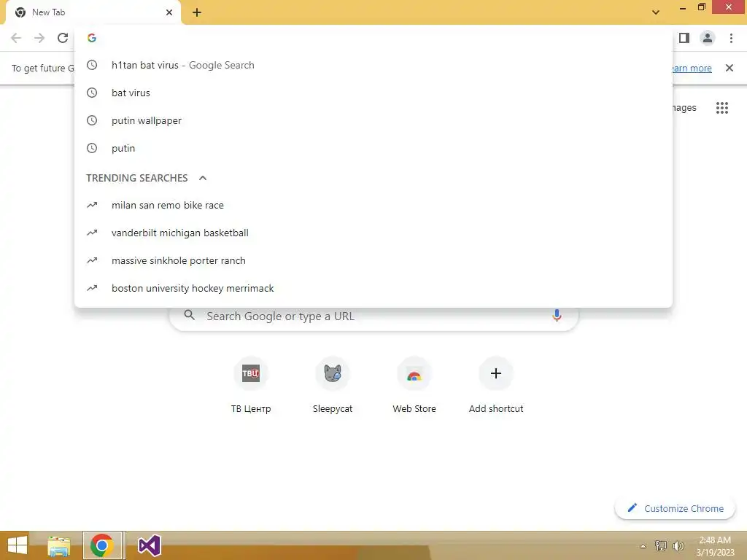Image resolution: width=747 pixels, height=560 pixels.
Task: Open the user profile avatar
Action: (x=708, y=38)
